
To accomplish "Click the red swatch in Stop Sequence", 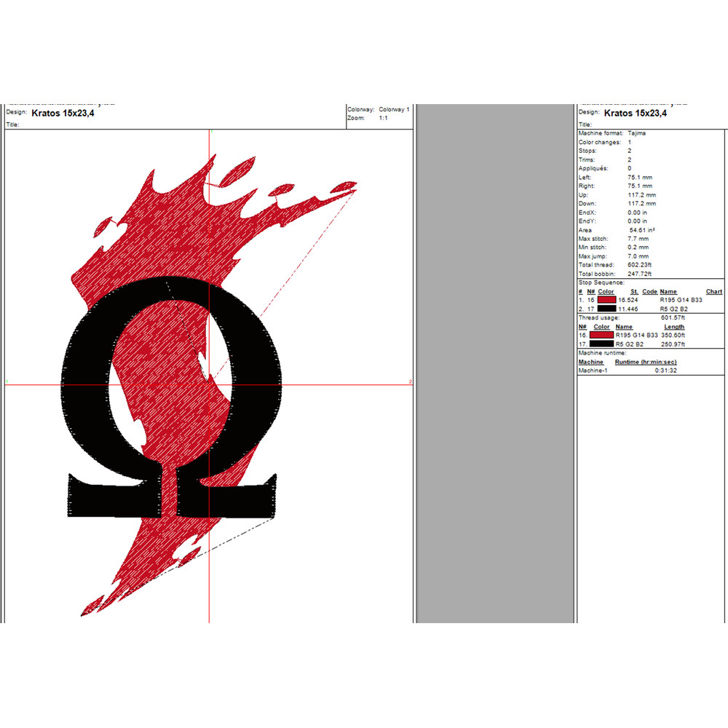I will point(606,300).
